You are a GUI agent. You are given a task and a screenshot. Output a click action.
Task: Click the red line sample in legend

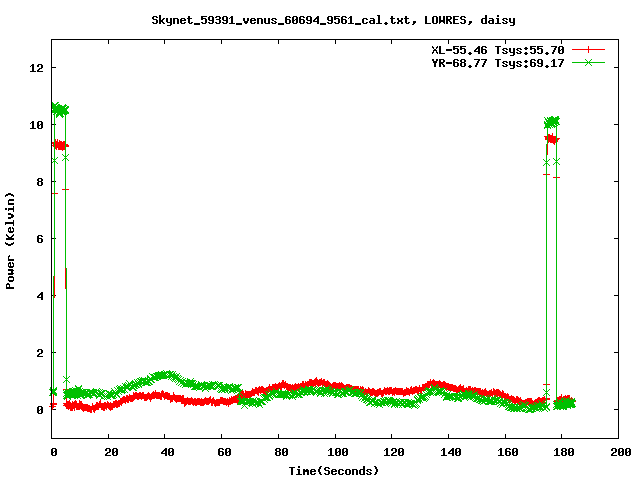click(x=588, y=50)
